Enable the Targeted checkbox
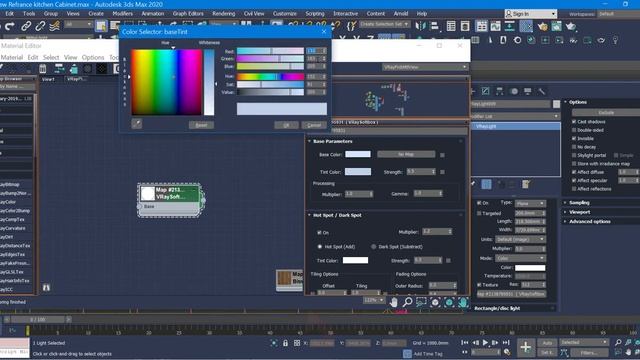This screenshot has width=640, height=360. coord(479,213)
